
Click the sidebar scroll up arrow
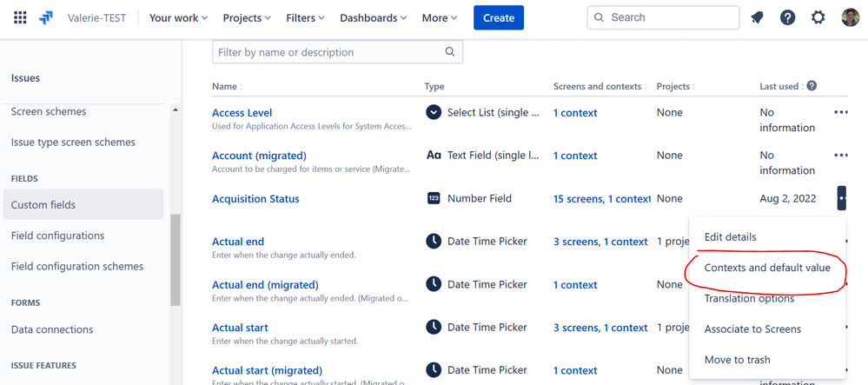(176, 110)
